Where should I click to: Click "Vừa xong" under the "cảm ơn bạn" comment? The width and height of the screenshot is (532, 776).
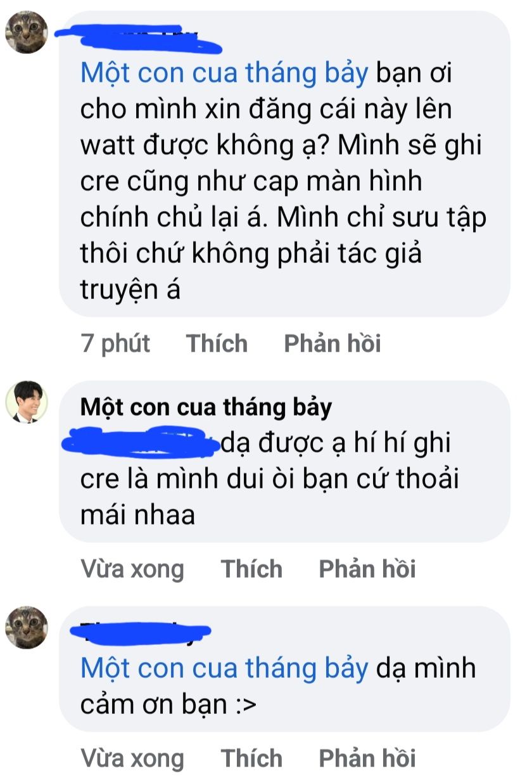tap(132, 758)
